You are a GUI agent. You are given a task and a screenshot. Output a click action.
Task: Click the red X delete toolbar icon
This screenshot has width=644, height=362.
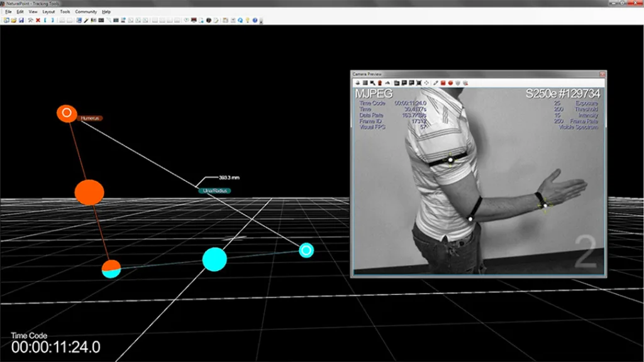coord(38,20)
